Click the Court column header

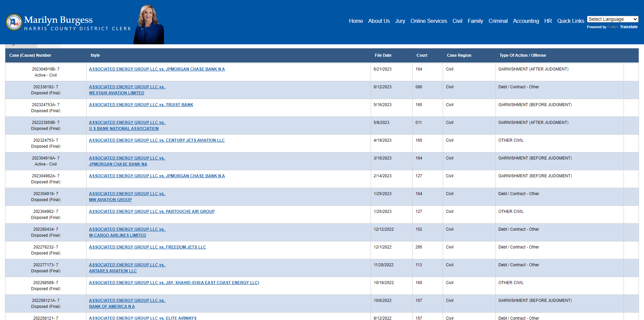click(422, 55)
